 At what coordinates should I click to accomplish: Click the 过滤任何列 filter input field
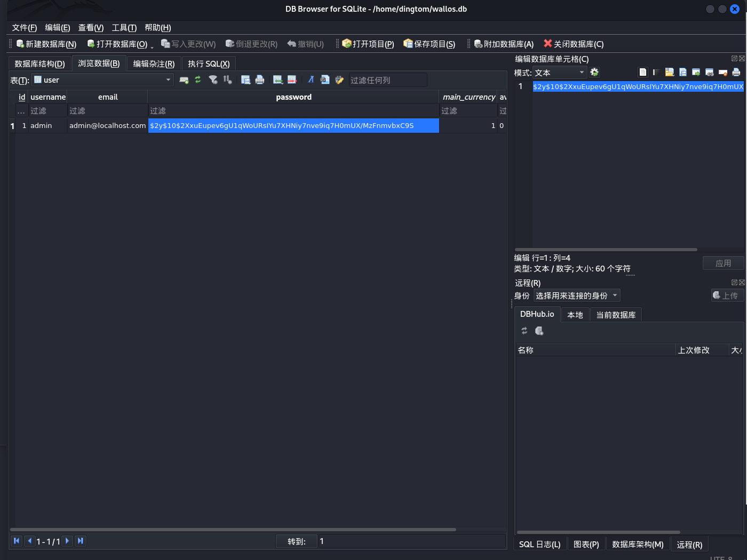pyautogui.click(x=387, y=80)
